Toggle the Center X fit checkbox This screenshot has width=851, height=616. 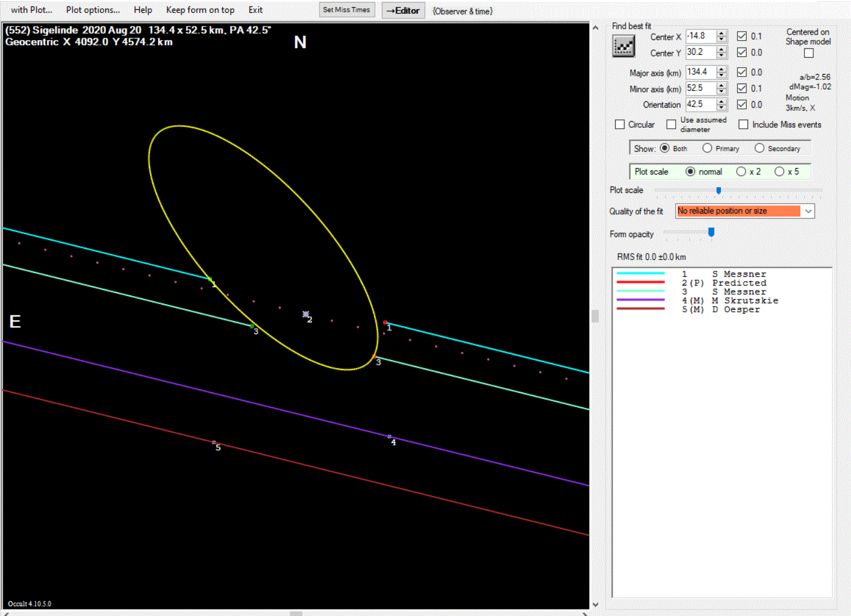pos(742,36)
